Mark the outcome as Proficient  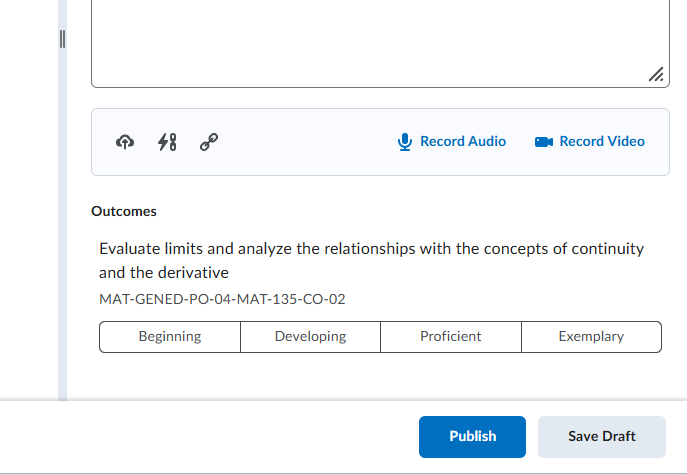tap(450, 337)
